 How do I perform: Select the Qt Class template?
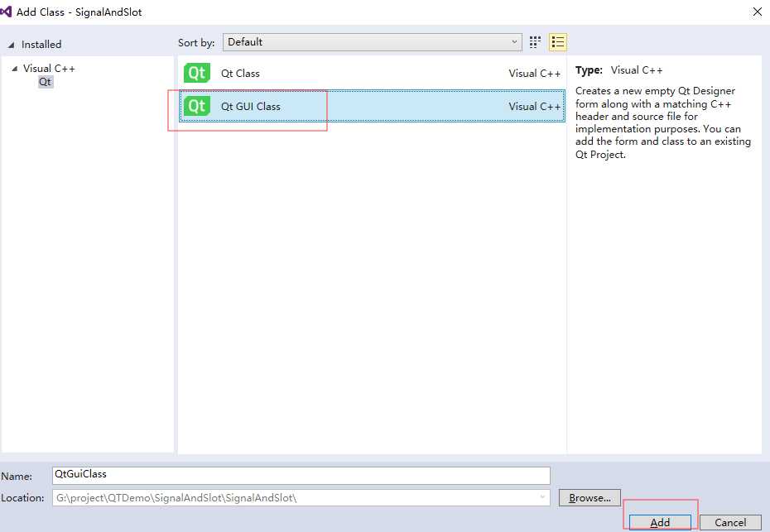[x=373, y=73]
